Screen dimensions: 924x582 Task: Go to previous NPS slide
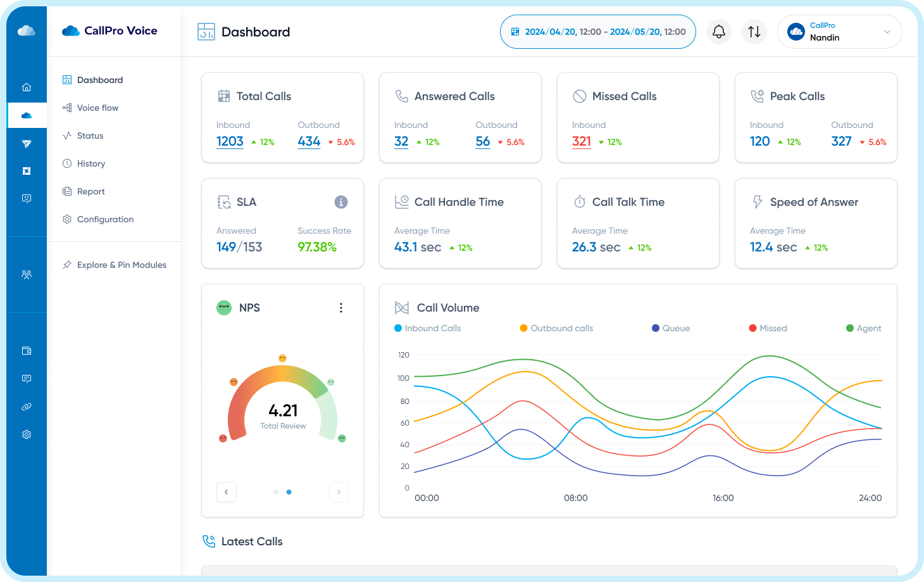tap(227, 492)
